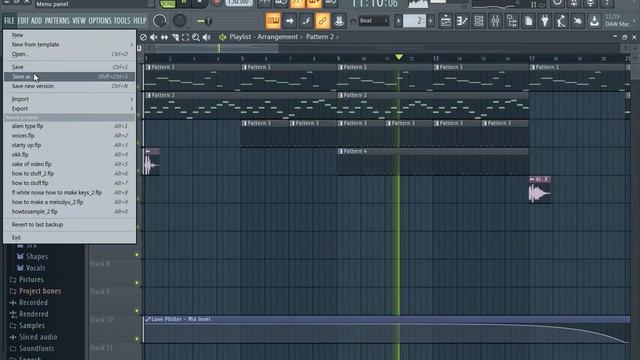Click the tempo tapper figure icon
The height and width of the screenshot is (360, 640).
pyautogui.click(x=561, y=21)
